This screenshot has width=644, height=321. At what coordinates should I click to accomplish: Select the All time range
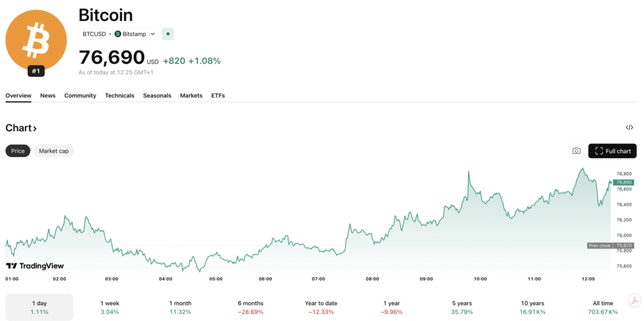click(602, 307)
